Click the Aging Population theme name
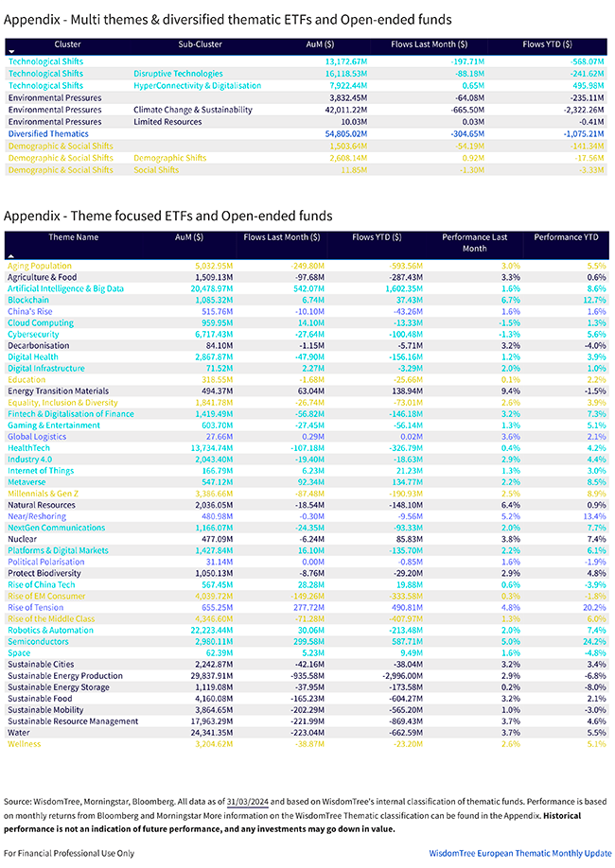Viewport: 615px width, 868px height. pyautogui.click(x=39, y=266)
